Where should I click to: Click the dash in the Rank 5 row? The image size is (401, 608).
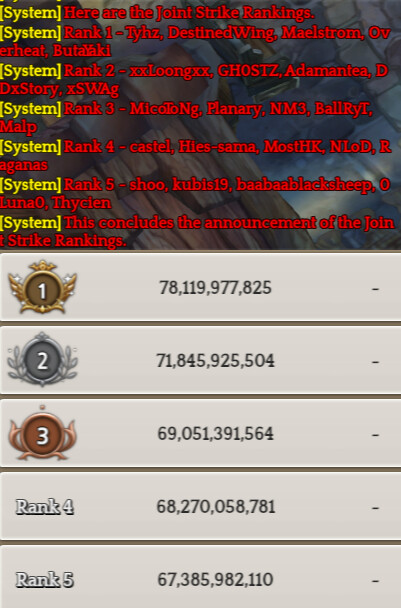coord(375,581)
